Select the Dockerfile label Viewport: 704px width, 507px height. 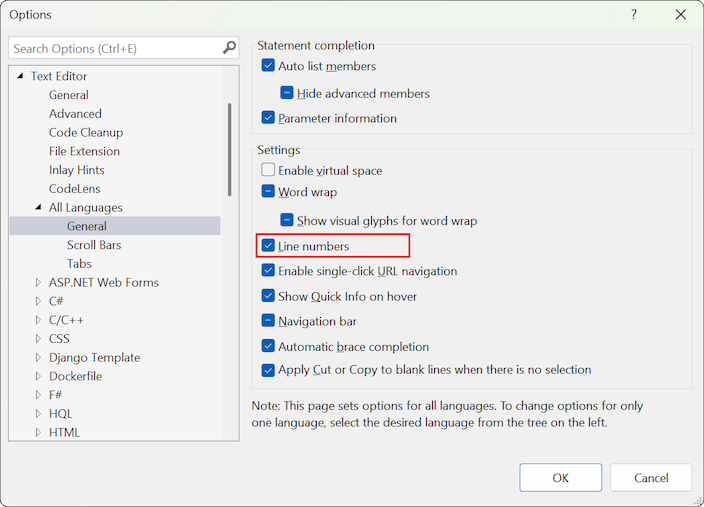(x=75, y=376)
